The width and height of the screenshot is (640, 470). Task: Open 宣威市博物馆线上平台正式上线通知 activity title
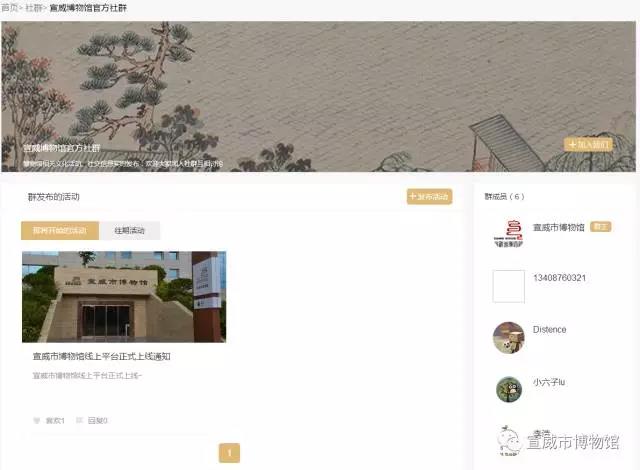102,356
